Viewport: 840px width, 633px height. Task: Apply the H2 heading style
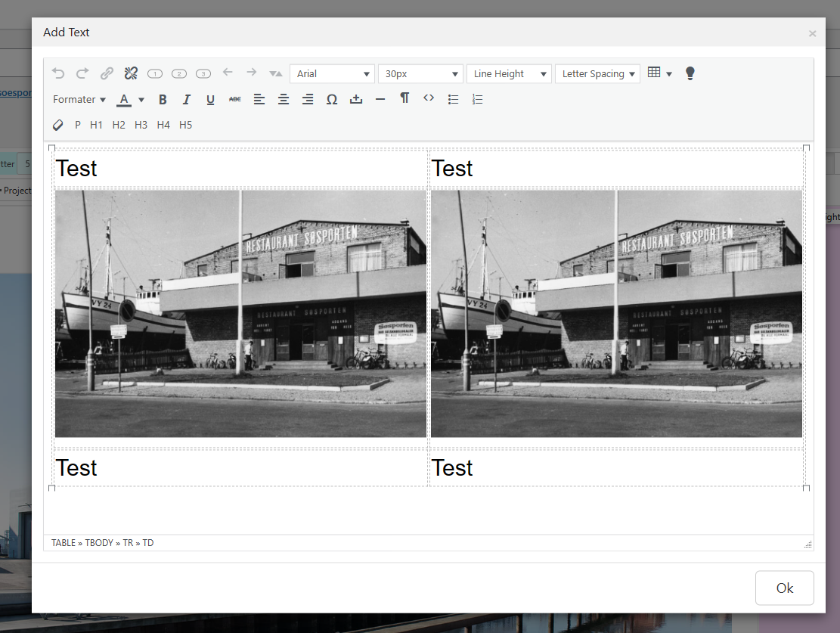[119, 125]
